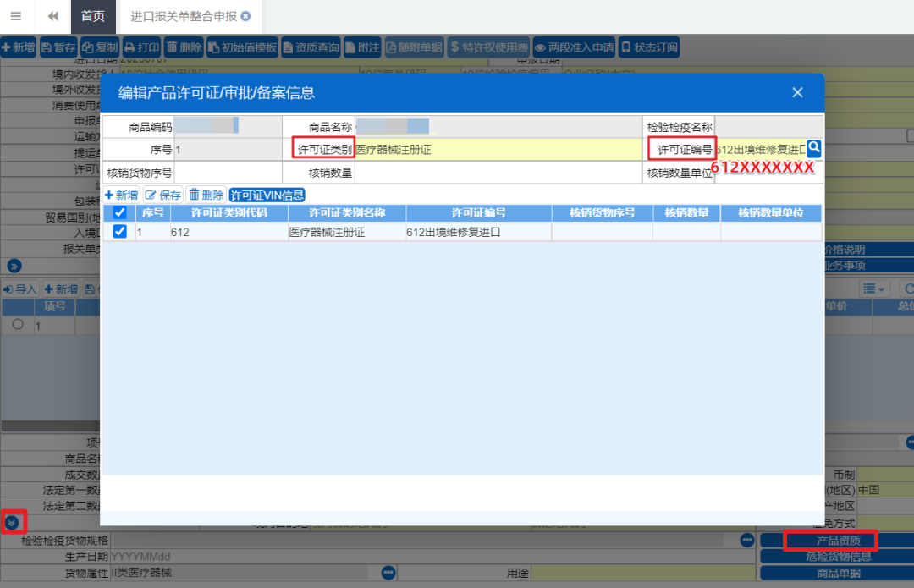This screenshot has height=588, width=914.
Task: Expand the circled right-chevron under 报关单
Action: click(14, 267)
